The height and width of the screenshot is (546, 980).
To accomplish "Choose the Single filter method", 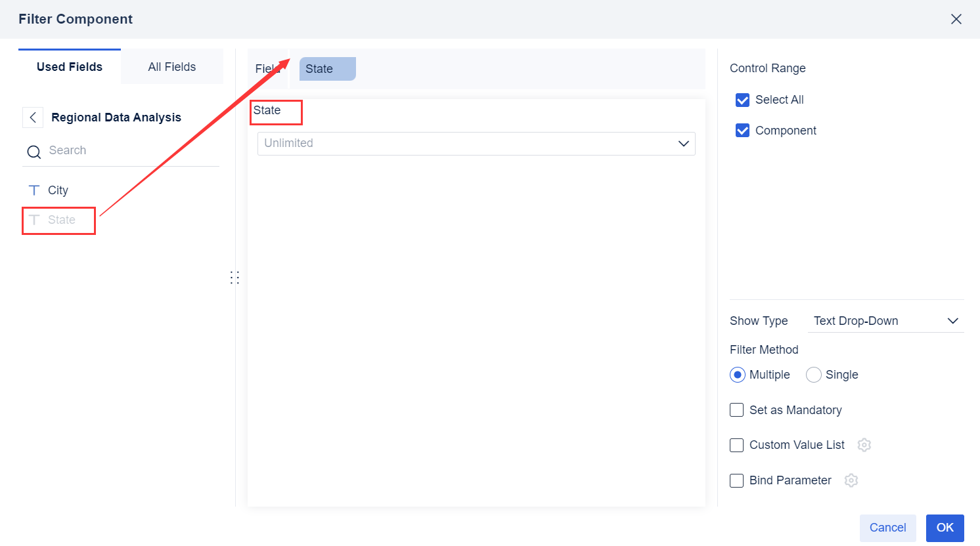I will (x=814, y=375).
